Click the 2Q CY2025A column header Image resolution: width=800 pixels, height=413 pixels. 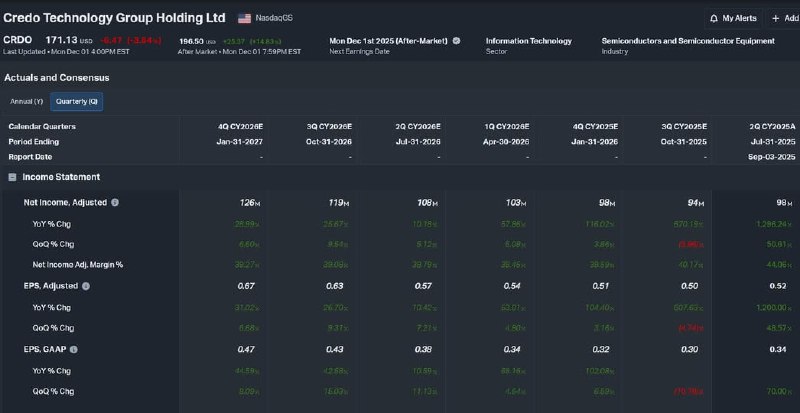click(x=772, y=127)
